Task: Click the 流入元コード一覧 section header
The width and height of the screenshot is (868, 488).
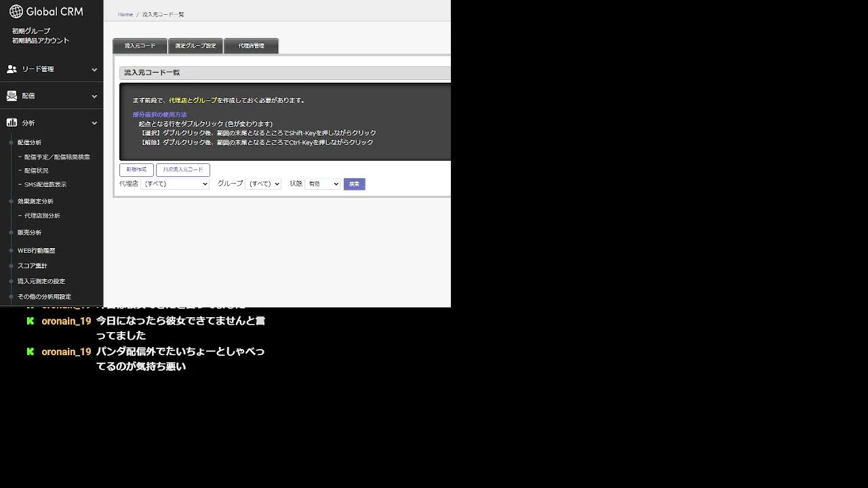Action: pyautogui.click(x=285, y=73)
